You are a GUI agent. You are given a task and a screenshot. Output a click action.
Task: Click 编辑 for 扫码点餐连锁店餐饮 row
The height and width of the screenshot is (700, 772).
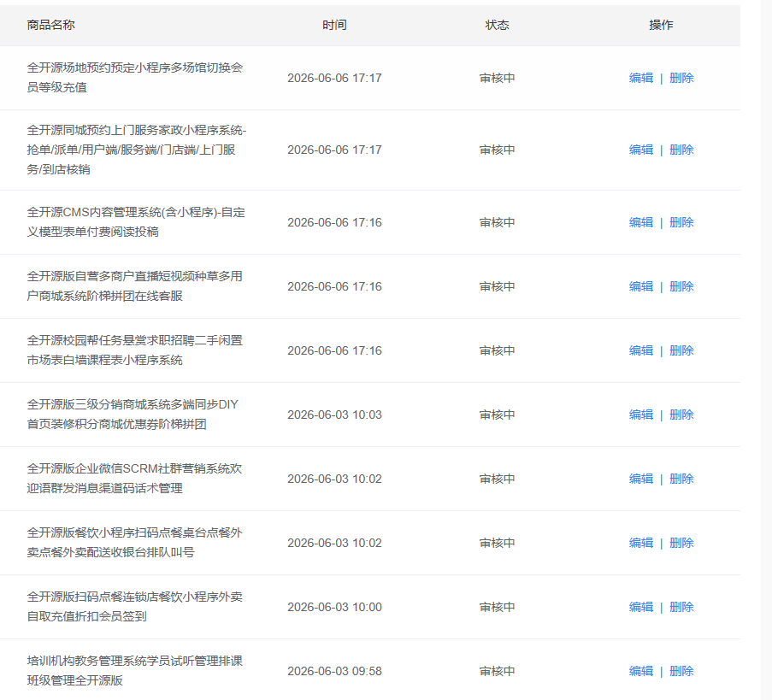641,607
